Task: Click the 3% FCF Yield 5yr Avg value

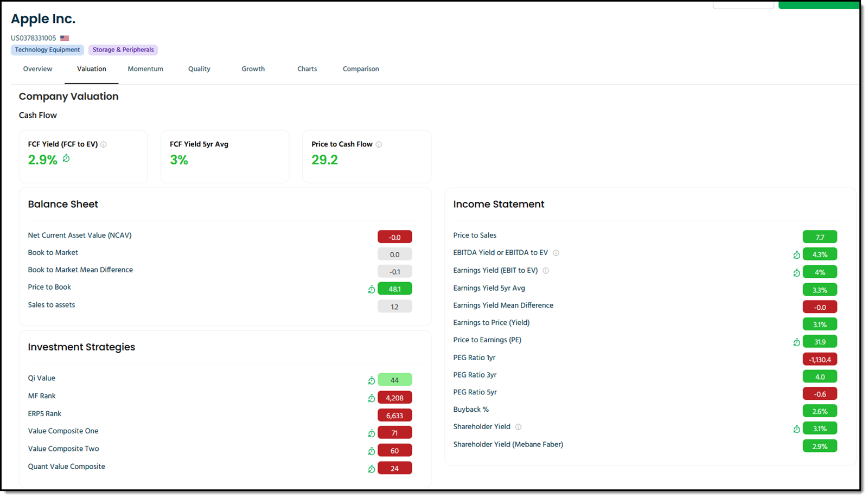Action: point(179,160)
